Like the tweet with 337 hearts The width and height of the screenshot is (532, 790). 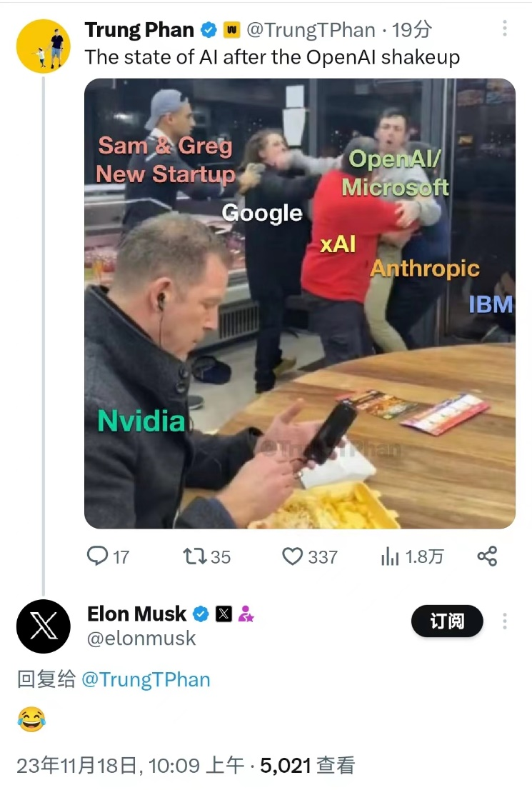click(x=292, y=556)
